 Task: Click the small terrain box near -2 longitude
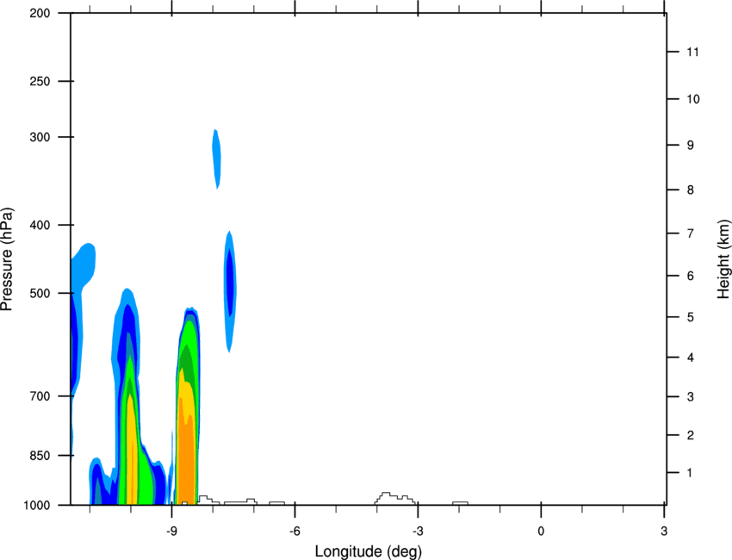pos(460,503)
